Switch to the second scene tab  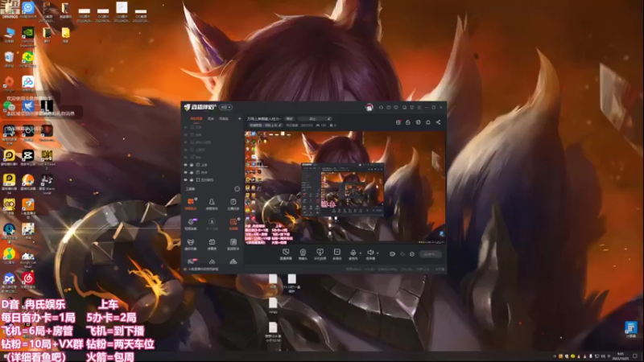click(x=211, y=118)
